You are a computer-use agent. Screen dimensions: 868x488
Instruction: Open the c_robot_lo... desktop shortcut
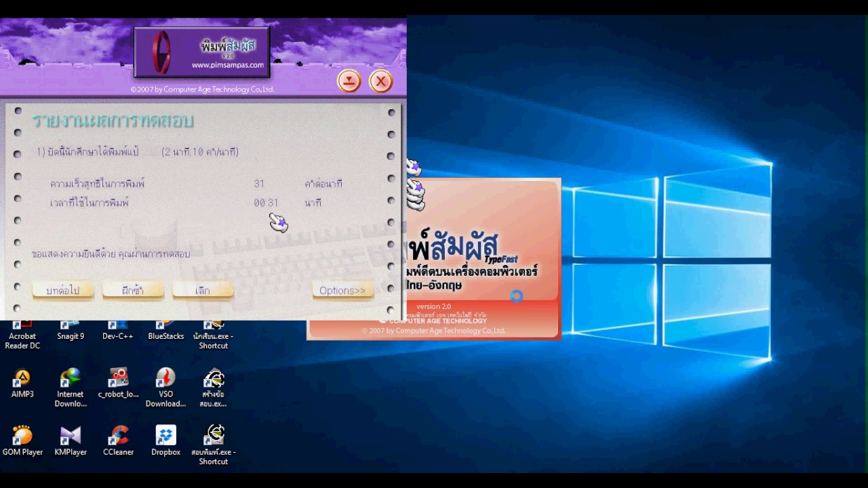[118, 383]
